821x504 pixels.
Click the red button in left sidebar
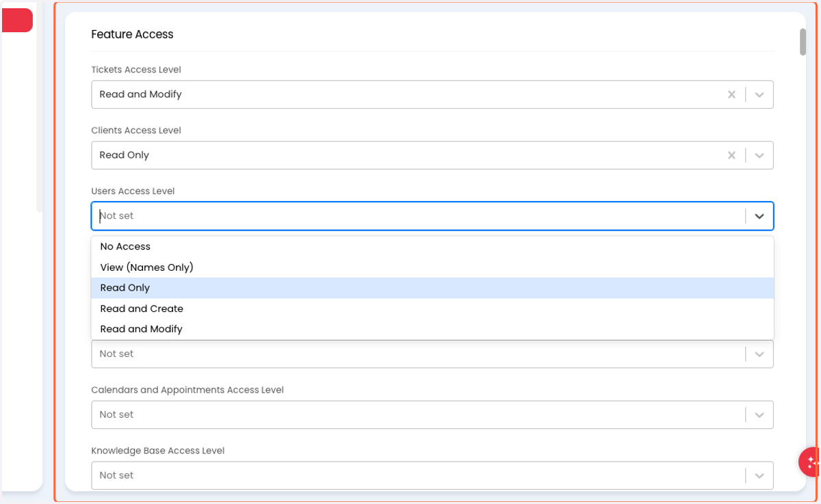[x=17, y=21]
